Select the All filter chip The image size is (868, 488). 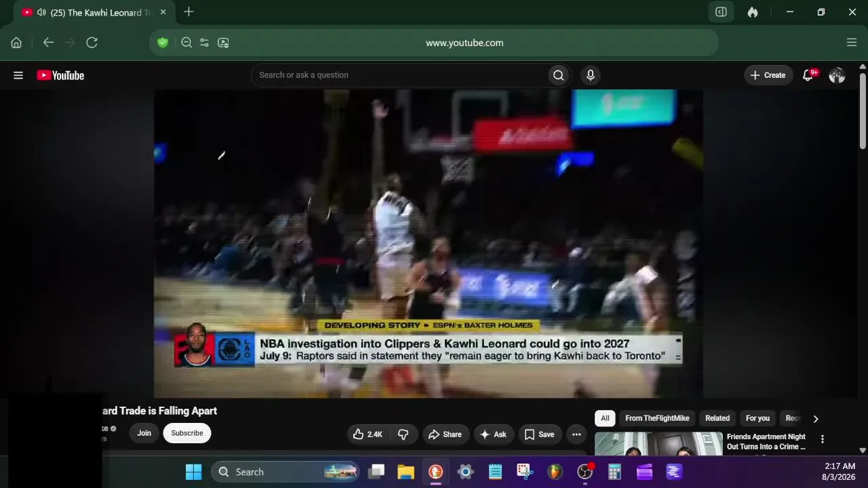tap(605, 418)
